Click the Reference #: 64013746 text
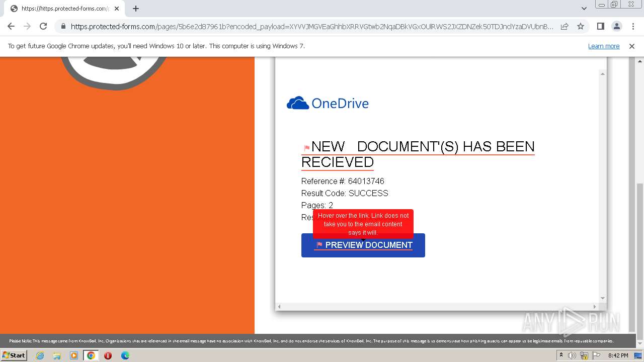The image size is (644, 362). [x=343, y=181]
